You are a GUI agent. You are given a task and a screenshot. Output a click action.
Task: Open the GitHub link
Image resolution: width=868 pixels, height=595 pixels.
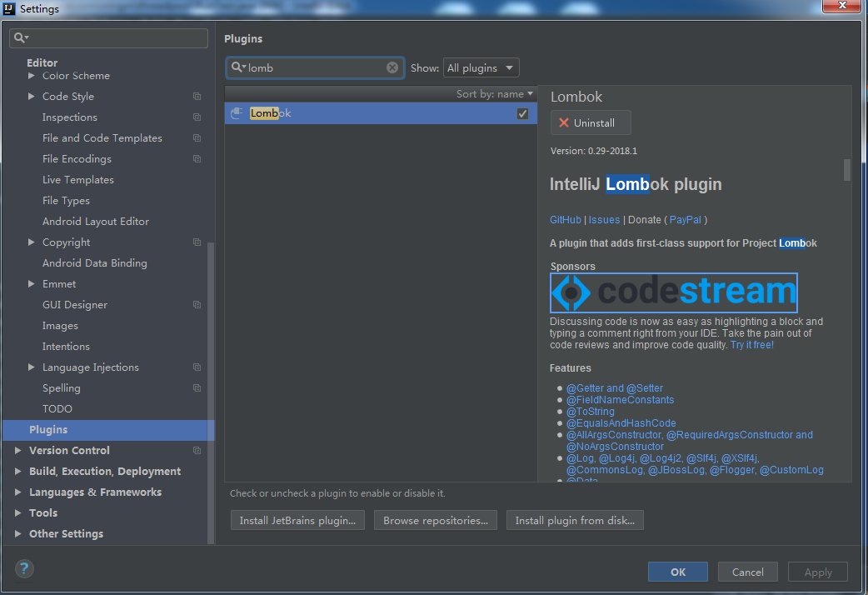(565, 220)
